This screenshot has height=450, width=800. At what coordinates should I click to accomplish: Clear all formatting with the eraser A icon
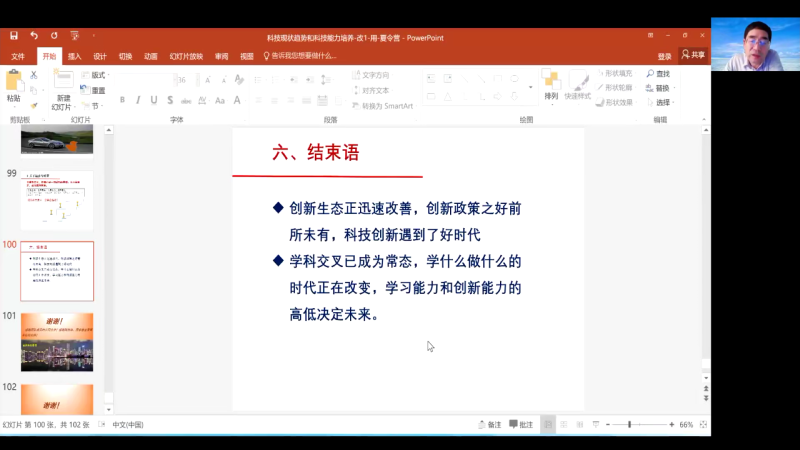click(239, 80)
